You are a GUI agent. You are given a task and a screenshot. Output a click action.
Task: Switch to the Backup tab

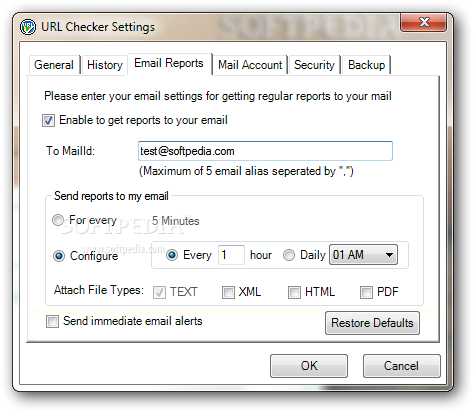(366, 65)
